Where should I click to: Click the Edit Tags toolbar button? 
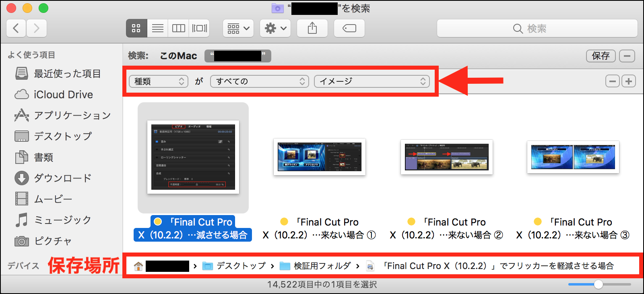point(349,28)
